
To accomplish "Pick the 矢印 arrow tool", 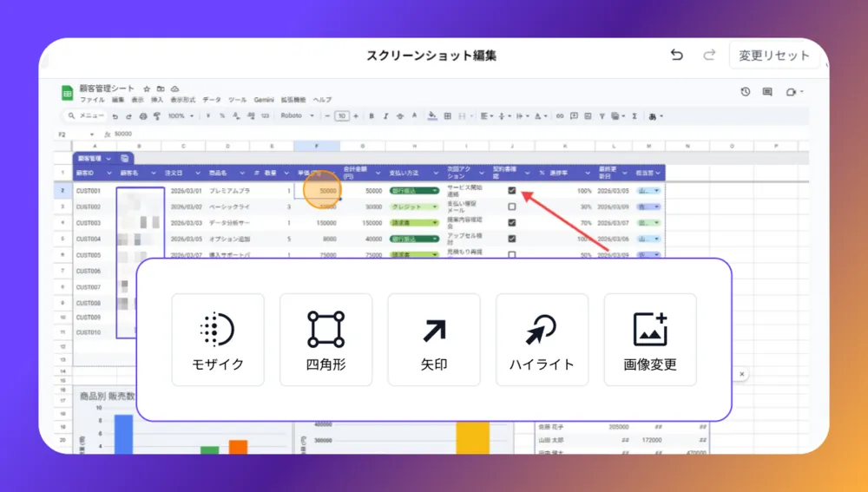I will pyautogui.click(x=434, y=339).
